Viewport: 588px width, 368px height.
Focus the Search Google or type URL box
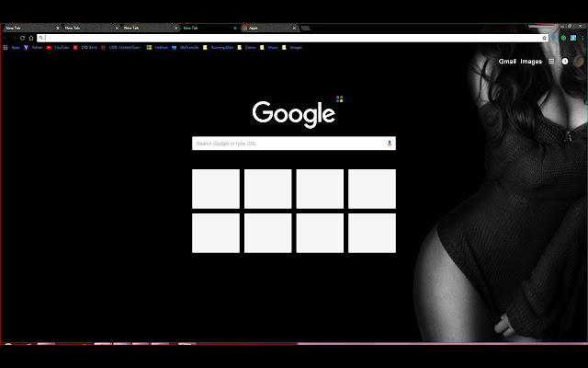click(x=294, y=144)
